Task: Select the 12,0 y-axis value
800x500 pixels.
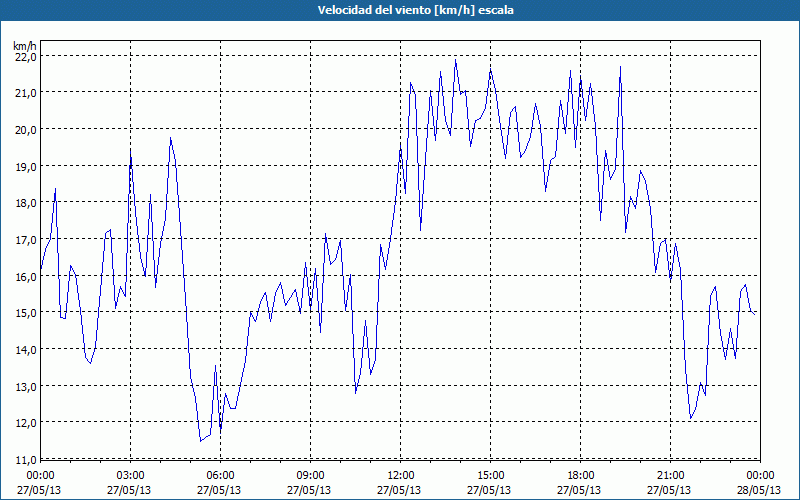Action: pos(26,422)
